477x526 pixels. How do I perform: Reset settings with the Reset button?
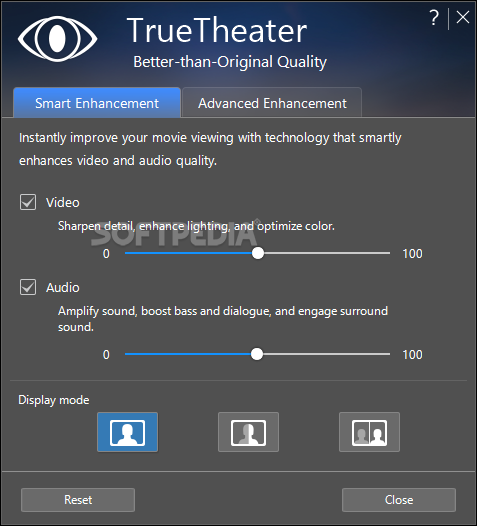(78, 500)
